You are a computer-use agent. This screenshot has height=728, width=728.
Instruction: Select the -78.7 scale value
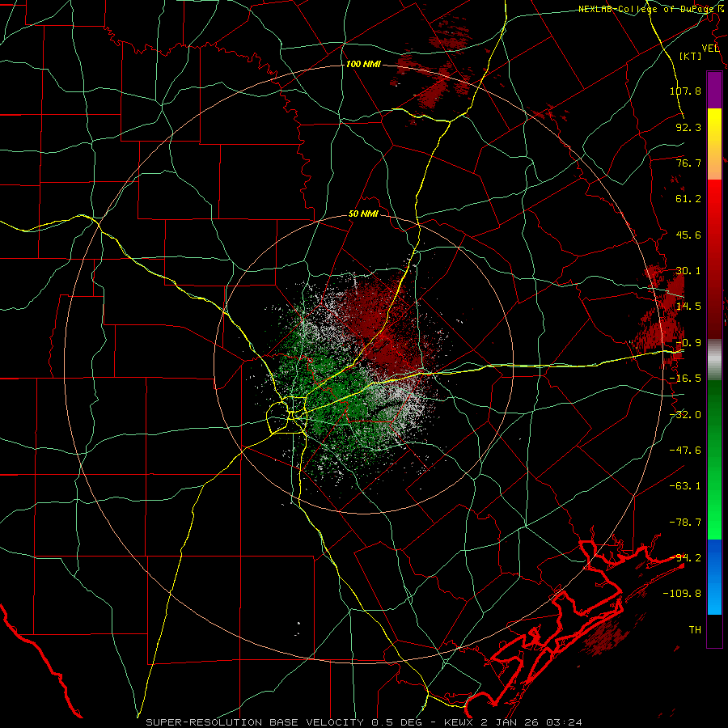click(x=685, y=523)
